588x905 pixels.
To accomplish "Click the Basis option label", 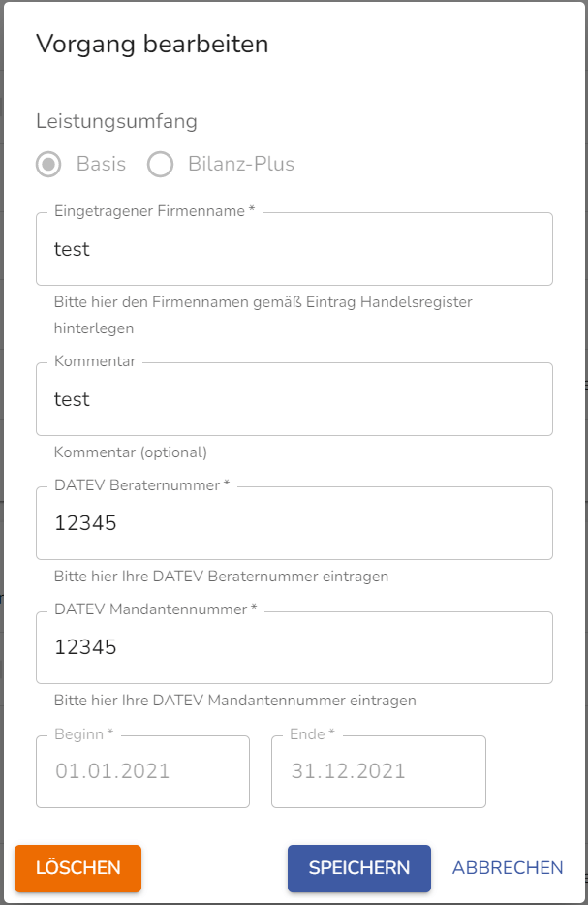I will (x=101, y=164).
